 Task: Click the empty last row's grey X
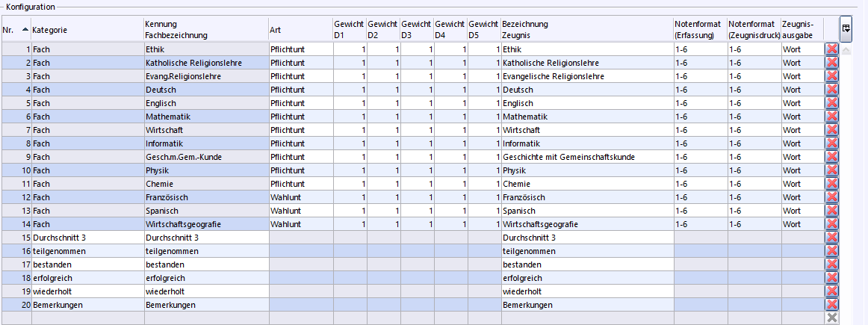[x=831, y=318]
